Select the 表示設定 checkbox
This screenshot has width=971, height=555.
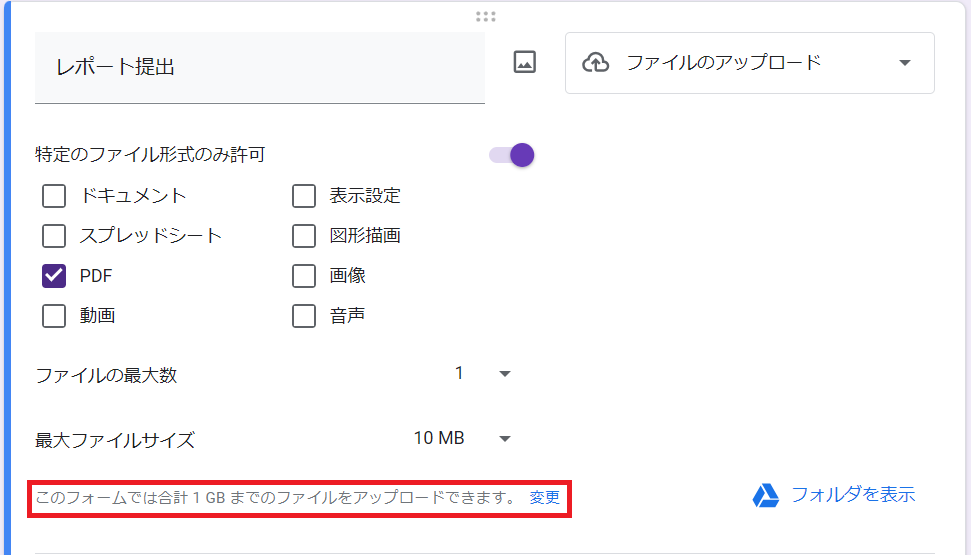click(304, 196)
